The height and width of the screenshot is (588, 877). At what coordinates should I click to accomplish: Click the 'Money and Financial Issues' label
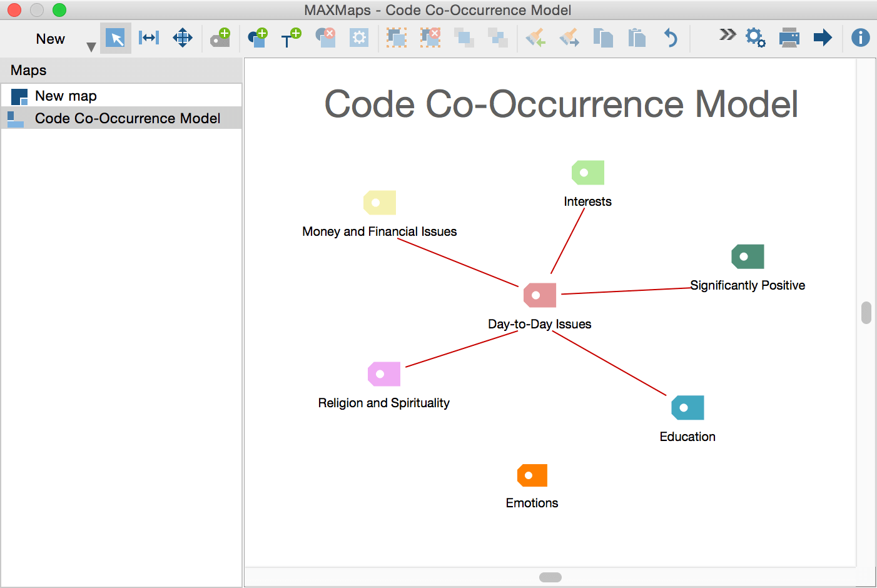(x=380, y=231)
